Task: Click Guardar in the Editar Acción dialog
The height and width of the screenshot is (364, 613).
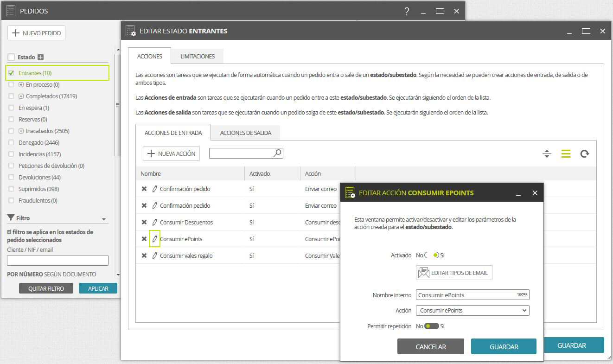Action: pos(504,346)
